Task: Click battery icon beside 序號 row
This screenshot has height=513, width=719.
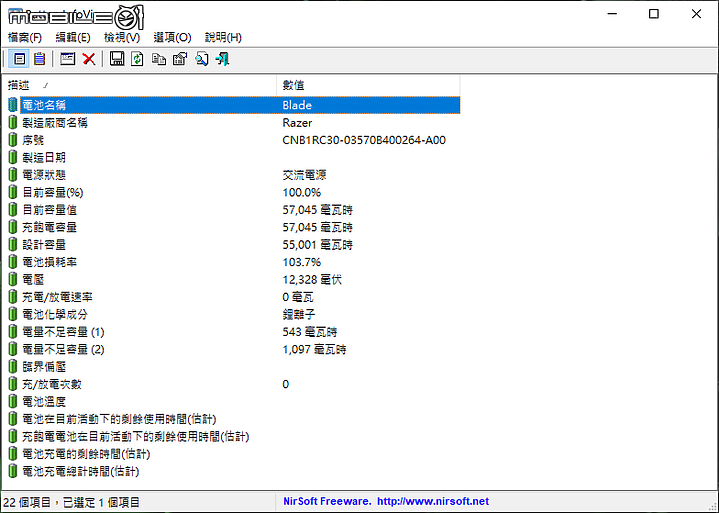Action: click(x=13, y=140)
